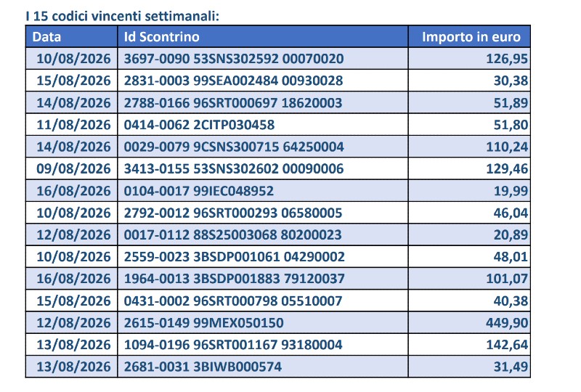The width and height of the screenshot is (581, 392).
Task: Click the amount 449,90 cell
Action: point(469,323)
